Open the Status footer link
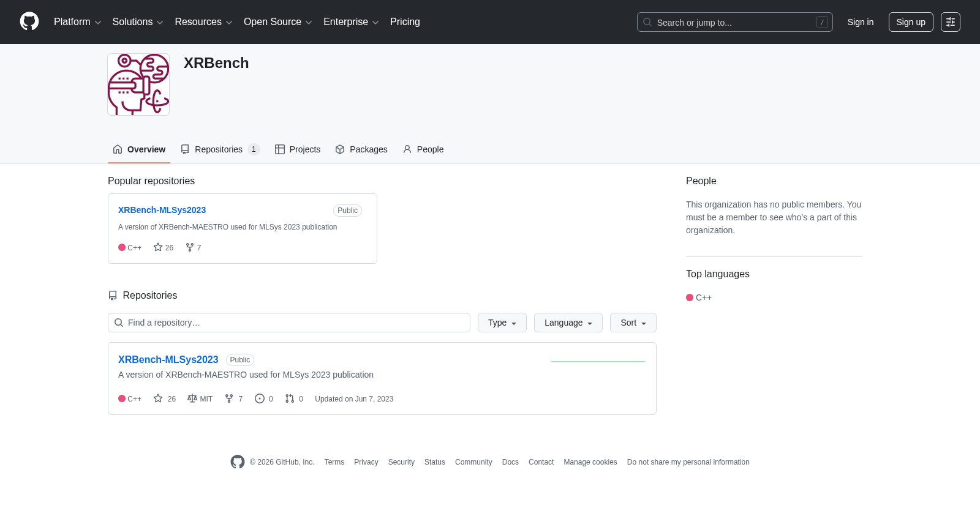This screenshot has height=527, width=980. [x=435, y=462]
